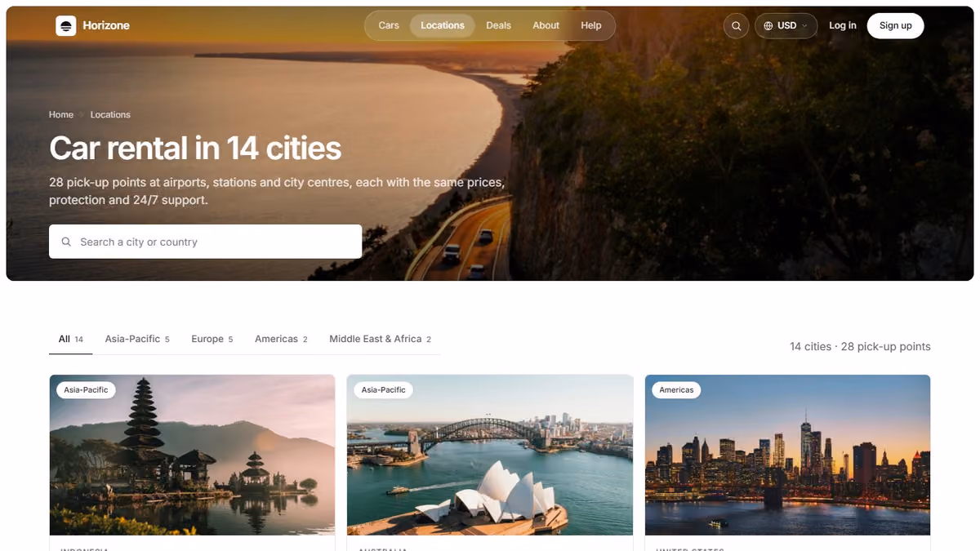Click the Sign up button

[895, 25]
